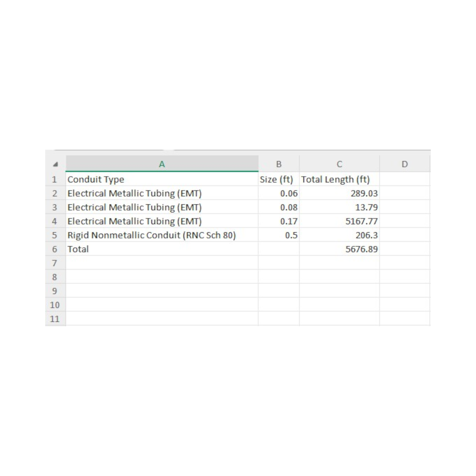This screenshot has width=476, height=476.
Task: Select row 7 header
Action: [55, 263]
